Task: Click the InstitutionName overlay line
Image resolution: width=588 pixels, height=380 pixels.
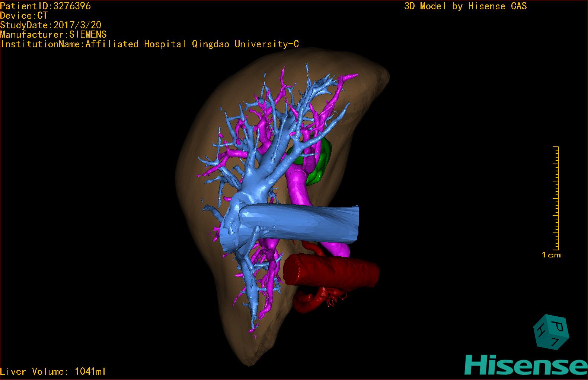Action: (x=150, y=44)
